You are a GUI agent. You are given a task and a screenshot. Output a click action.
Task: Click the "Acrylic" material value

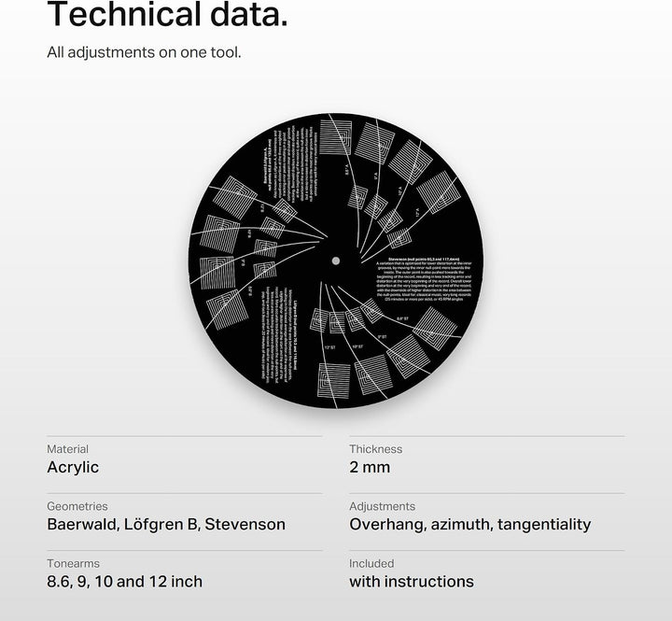pyautogui.click(x=73, y=467)
